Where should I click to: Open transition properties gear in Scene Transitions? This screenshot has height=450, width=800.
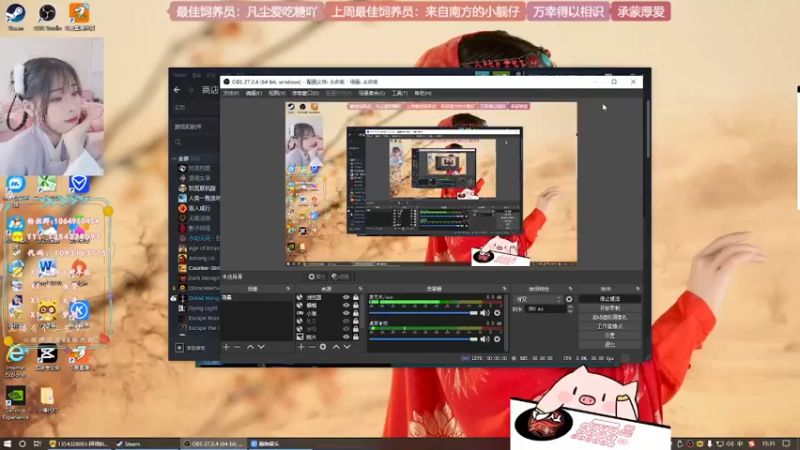click(569, 299)
